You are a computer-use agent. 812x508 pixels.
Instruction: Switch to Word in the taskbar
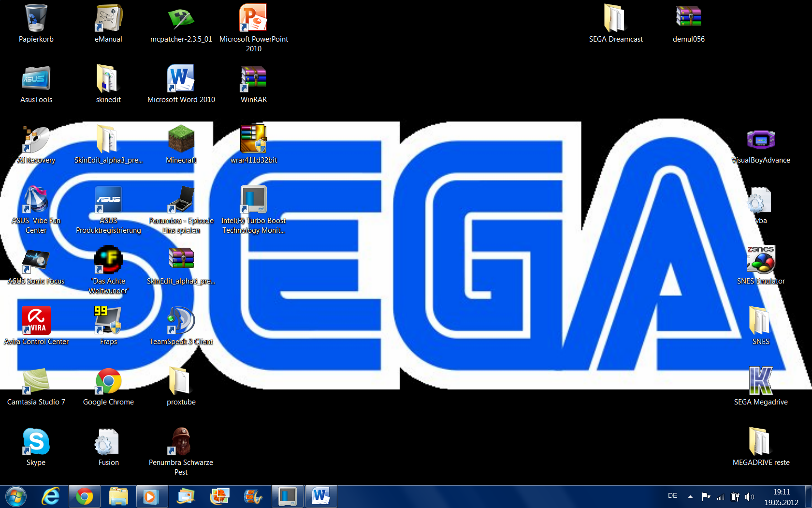point(321,496)
